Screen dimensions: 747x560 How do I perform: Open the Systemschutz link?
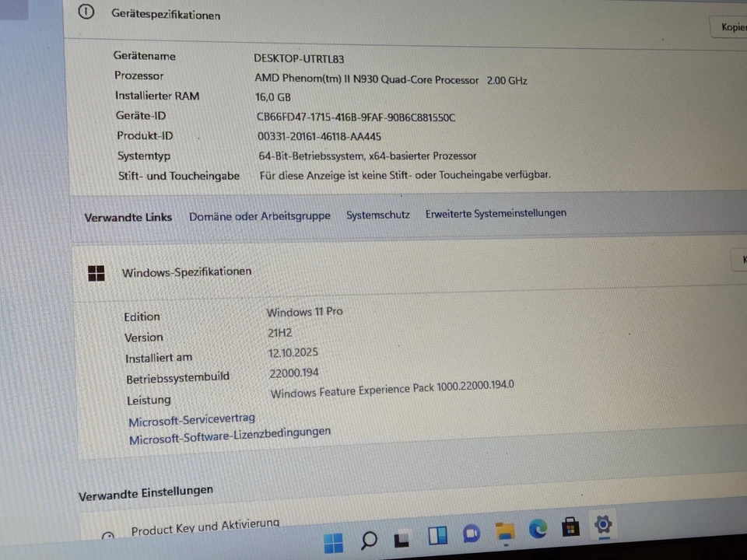click(x=377, y=215)
